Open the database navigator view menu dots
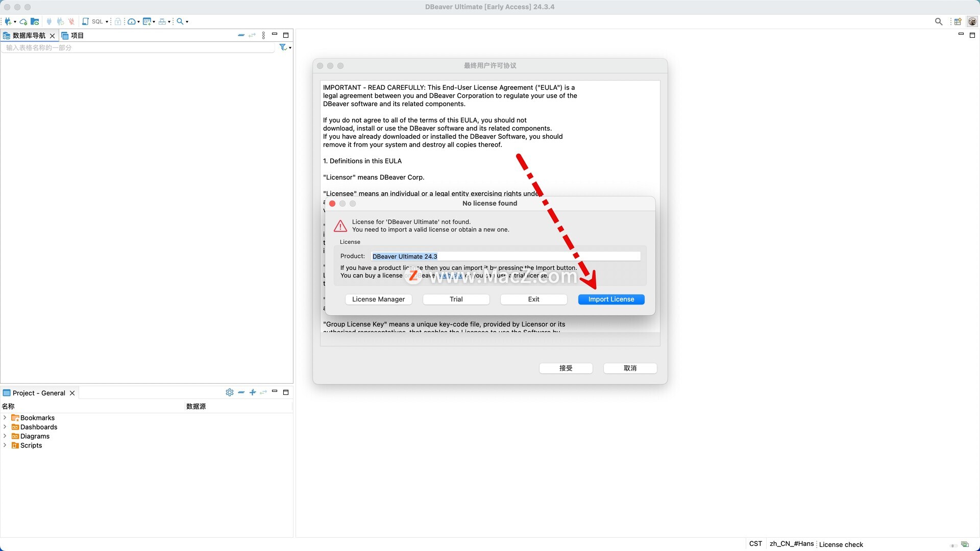The image size is (980, 551). point(263,35)
